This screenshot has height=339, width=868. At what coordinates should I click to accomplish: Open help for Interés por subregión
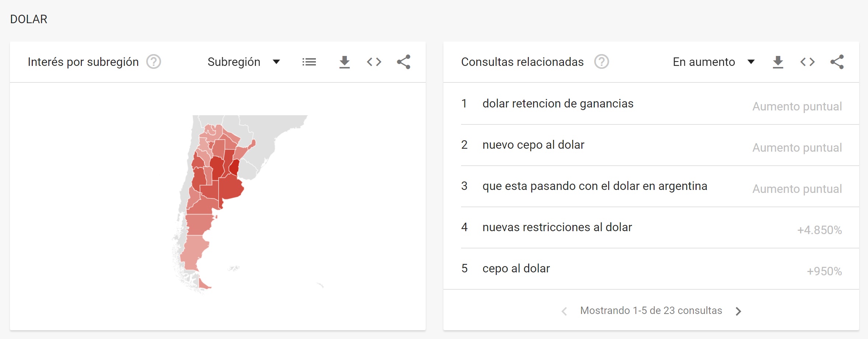pos(154,62)
